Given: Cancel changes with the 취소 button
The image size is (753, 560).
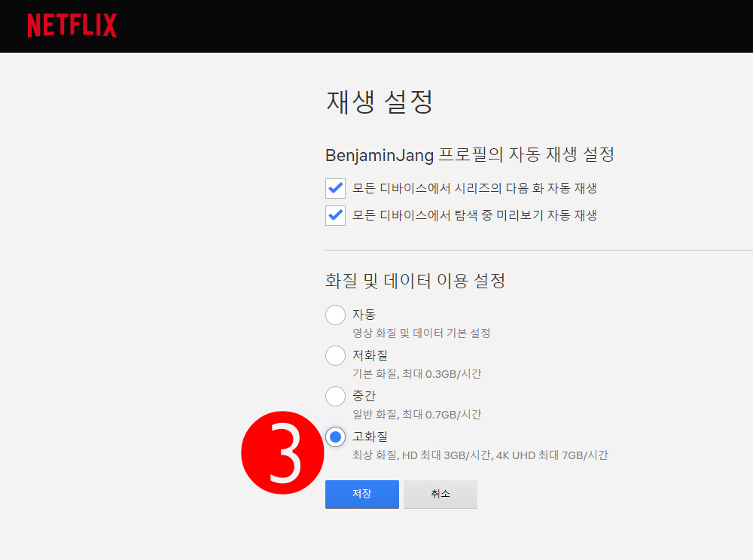Looking at the screenshot, I should click(x=441, y=495).
